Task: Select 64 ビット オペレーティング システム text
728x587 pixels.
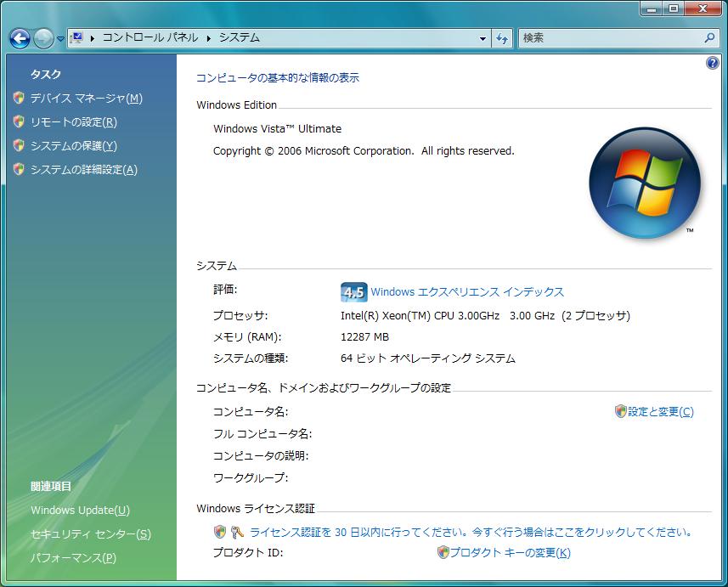Action: pyautogui.click(x=428, y=358)
